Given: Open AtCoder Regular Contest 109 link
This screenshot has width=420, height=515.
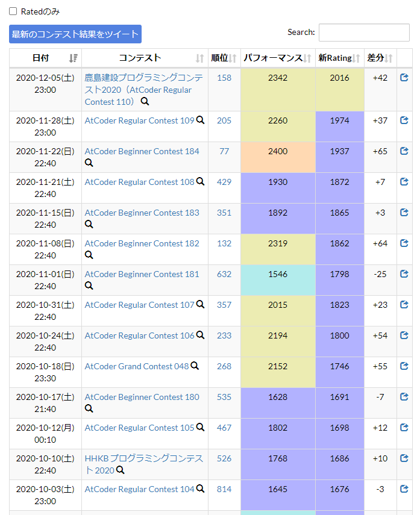Looking at the screenshot, I should point(139,120).
